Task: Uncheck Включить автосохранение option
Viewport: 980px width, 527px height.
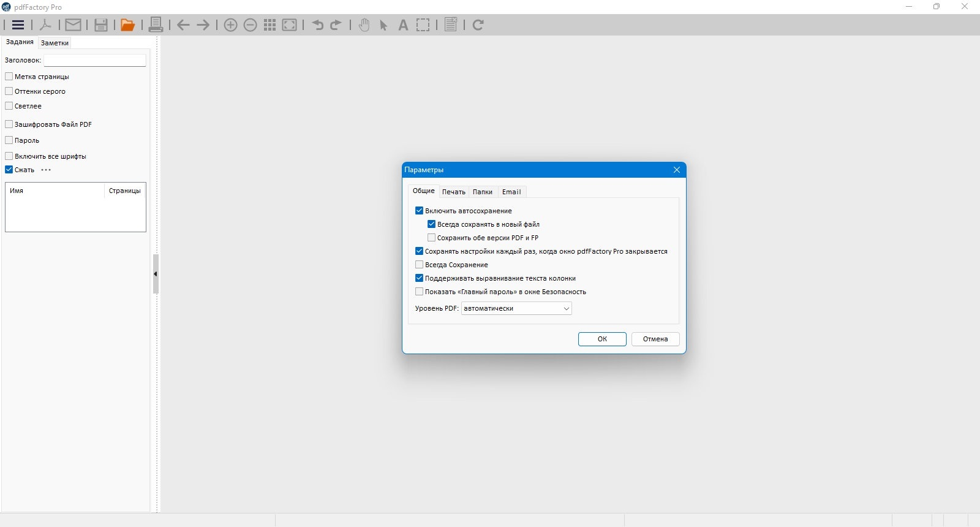Action: 419,211
